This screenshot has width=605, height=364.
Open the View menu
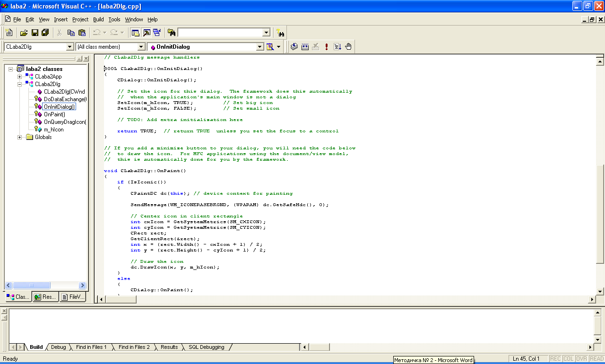pos(44,19)
